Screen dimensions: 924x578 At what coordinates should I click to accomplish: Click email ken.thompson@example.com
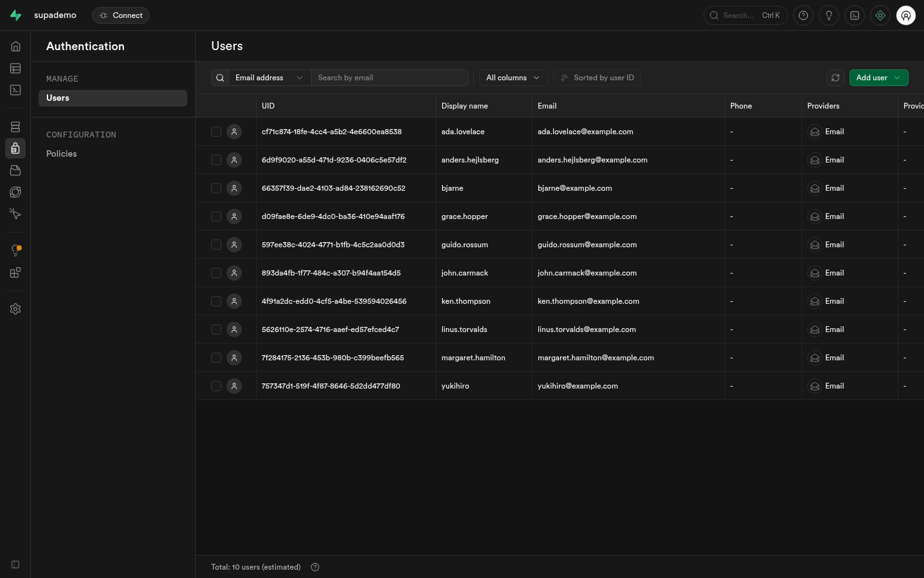pos(588,301)
